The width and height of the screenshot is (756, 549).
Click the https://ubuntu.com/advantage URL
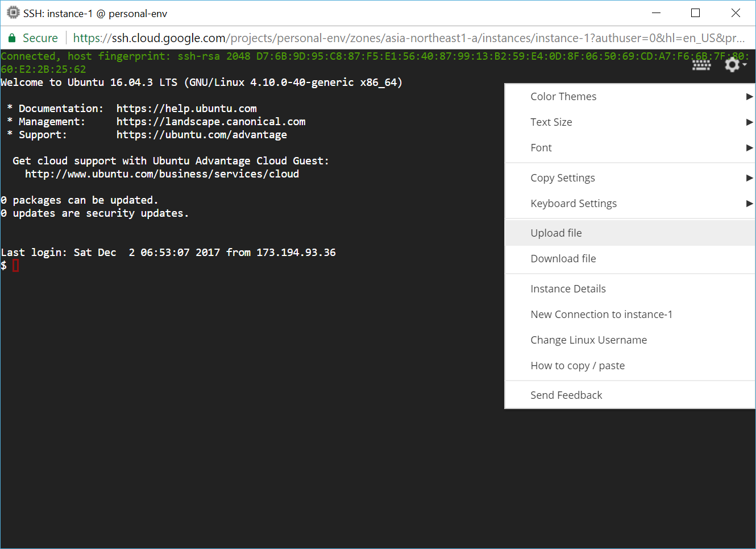tap(202, 135)
